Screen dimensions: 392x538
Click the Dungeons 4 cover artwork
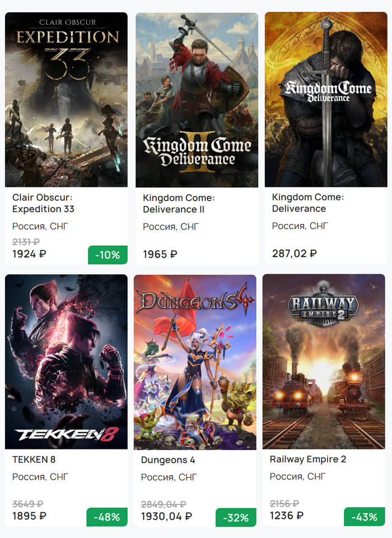[195, 362]
